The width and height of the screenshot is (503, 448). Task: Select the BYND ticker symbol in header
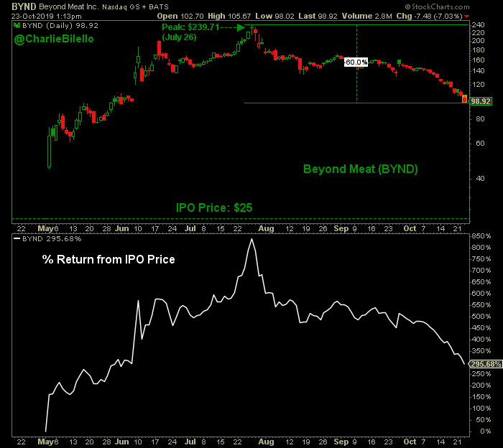(24, 6)
